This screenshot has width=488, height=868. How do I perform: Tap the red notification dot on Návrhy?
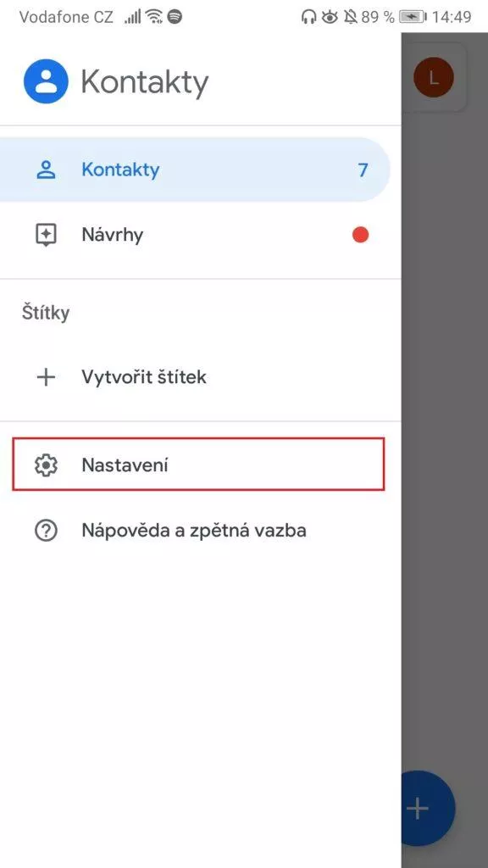tap(360, 236)
